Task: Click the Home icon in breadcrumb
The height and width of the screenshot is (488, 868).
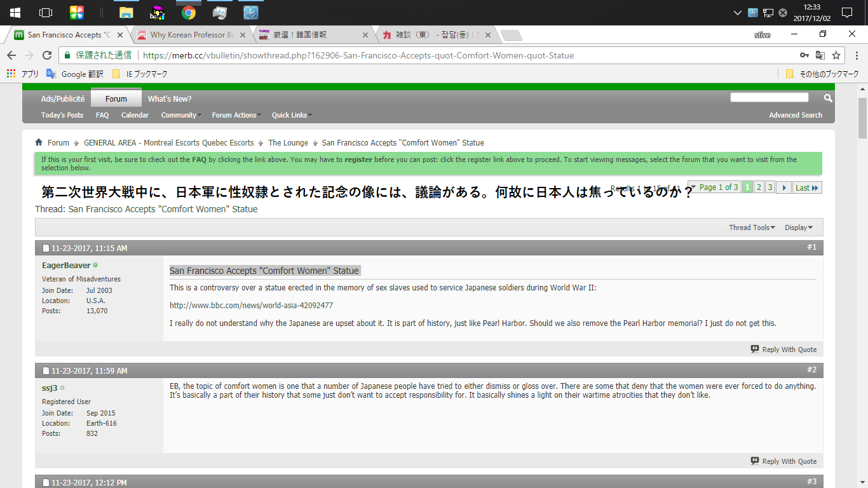Action: click(39, 142)
